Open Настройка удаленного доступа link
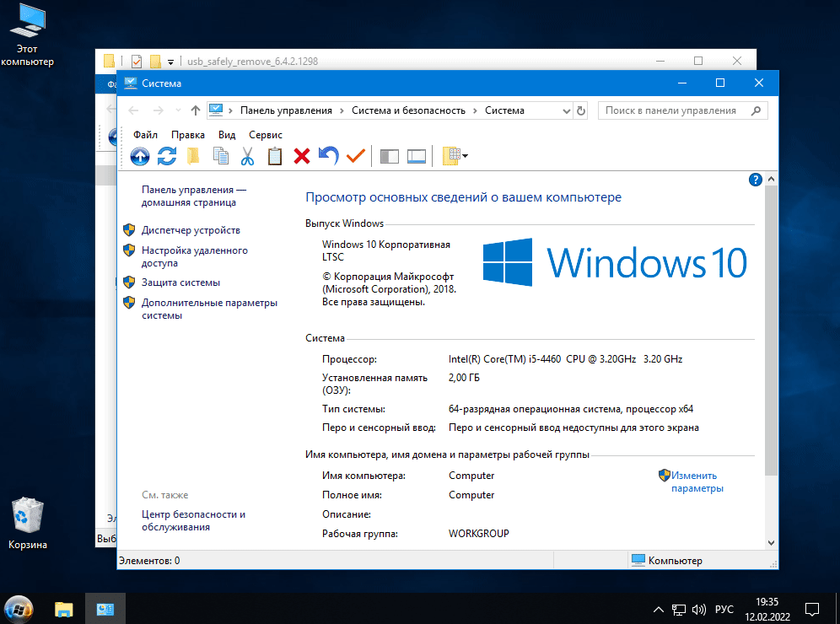This screenshot has height=624, width=840. [x=195, y=256]
